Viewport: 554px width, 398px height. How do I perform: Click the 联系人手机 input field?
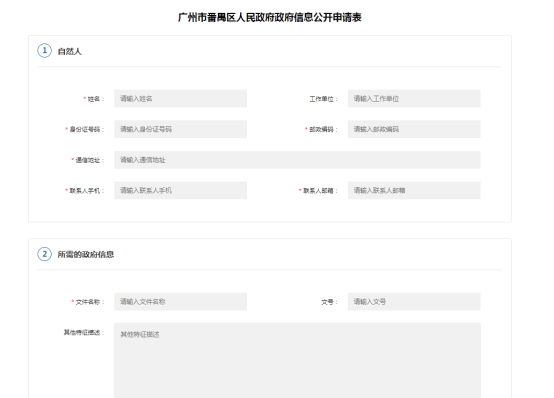tap(181, 191)
